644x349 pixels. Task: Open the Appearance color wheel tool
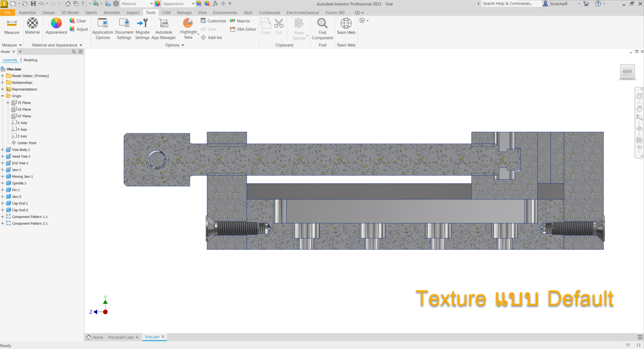point(56,23)
